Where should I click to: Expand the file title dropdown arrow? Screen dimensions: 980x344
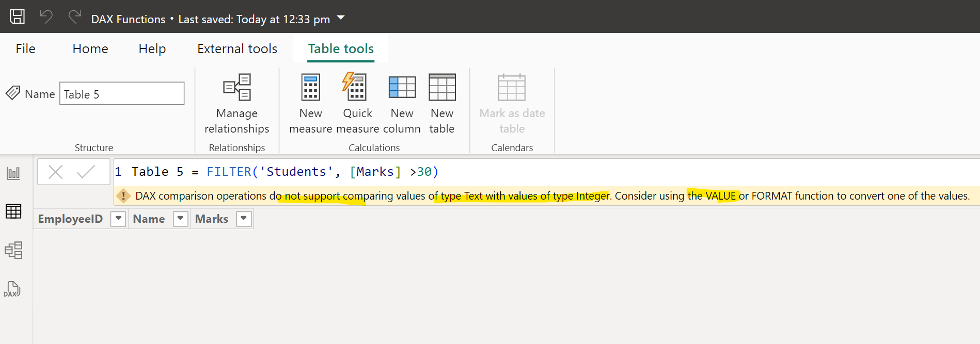click(341, 18)
